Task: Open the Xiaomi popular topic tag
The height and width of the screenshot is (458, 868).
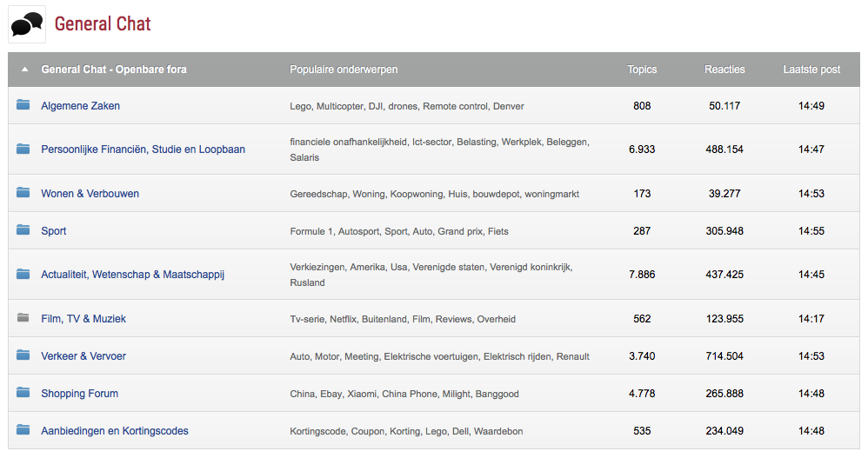Action: point(362,394)
